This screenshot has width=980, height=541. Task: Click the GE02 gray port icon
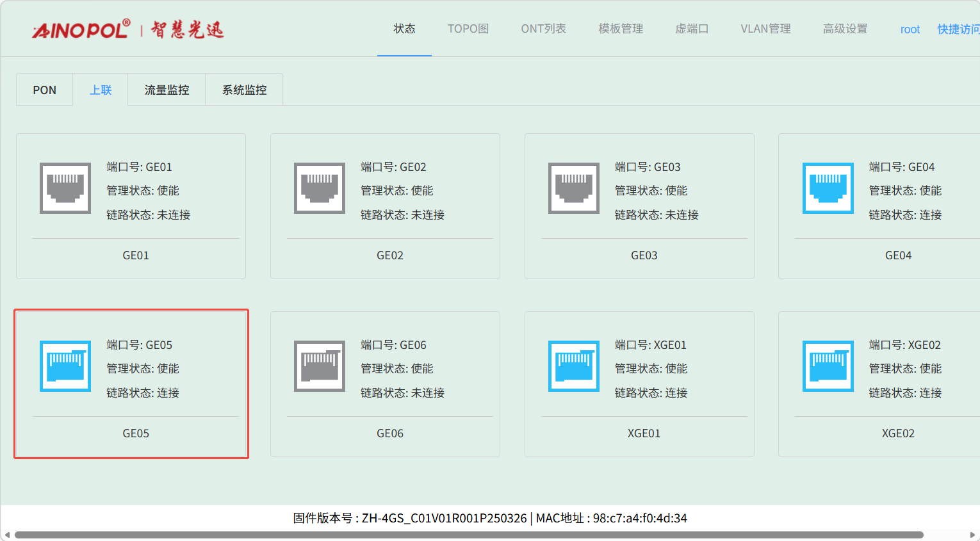pos(320,188)
